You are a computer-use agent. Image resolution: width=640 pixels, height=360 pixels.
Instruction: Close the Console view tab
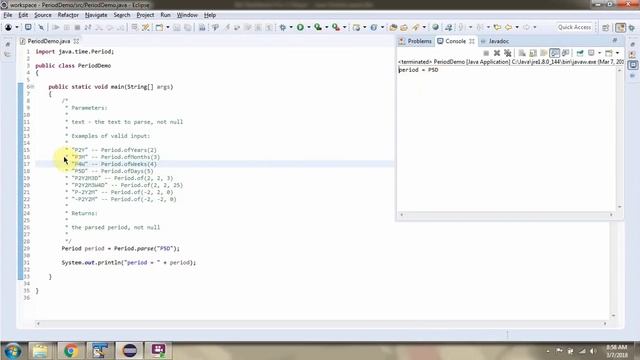pyautogui.click(x=472, y=41)
